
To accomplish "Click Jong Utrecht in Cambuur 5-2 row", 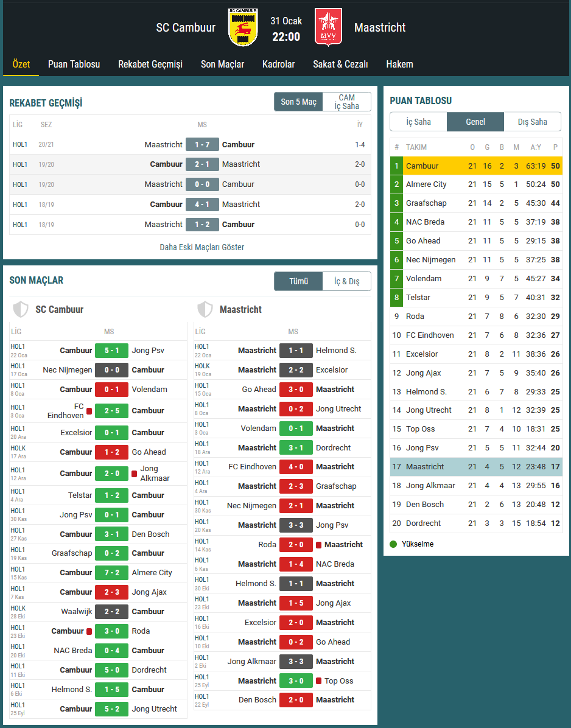I will [x=154, y=709].
